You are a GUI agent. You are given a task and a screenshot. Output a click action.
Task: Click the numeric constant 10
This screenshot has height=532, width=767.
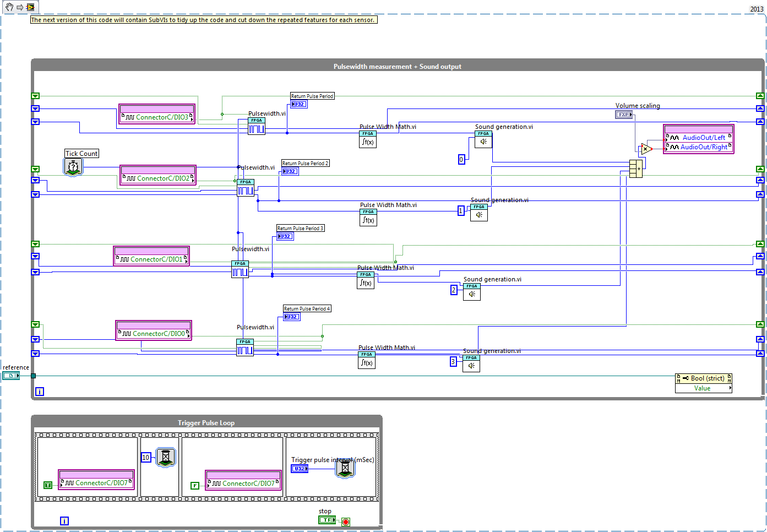(146, 457)
